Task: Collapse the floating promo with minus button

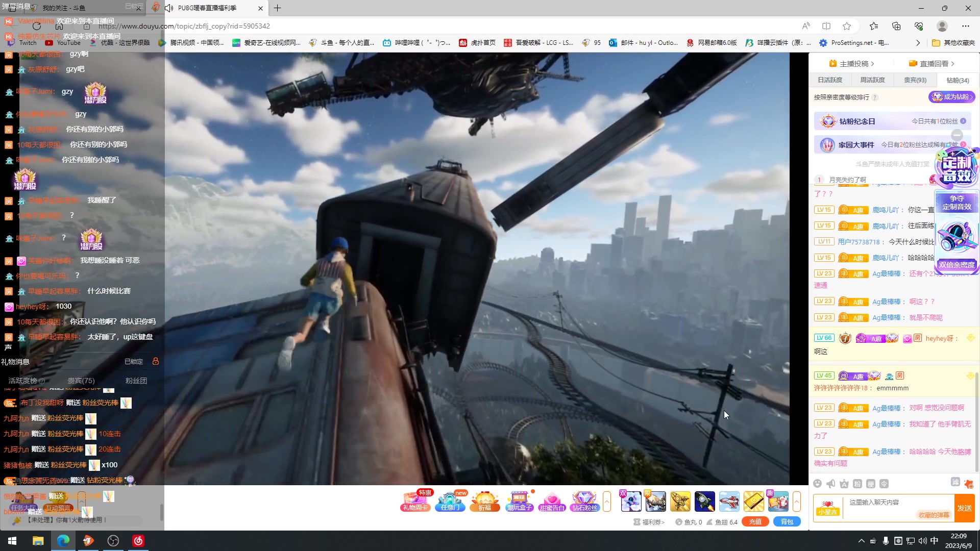Action: click(957, 135)
